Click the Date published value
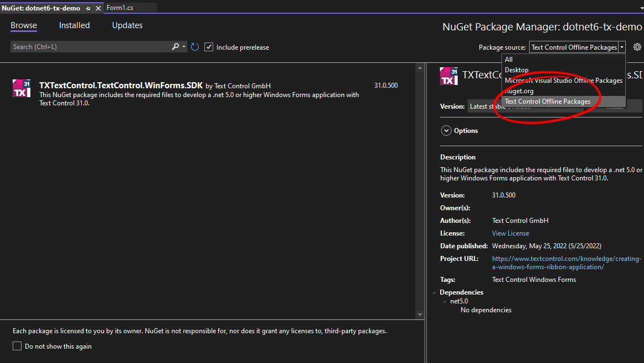The height and width of the screenshot is (363, 644). 547,246
